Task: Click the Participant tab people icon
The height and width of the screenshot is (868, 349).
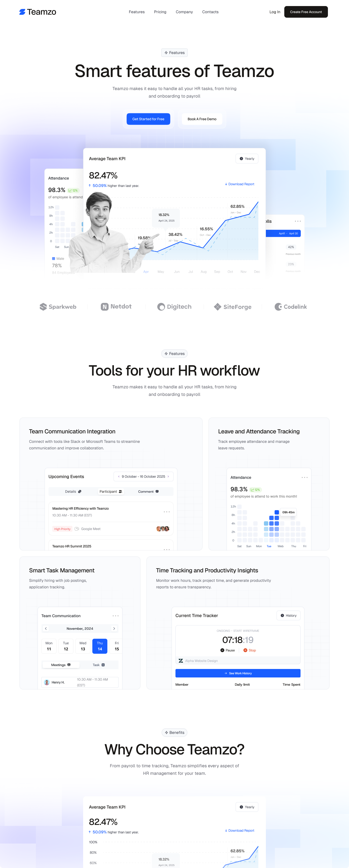Action: (120, 492)
